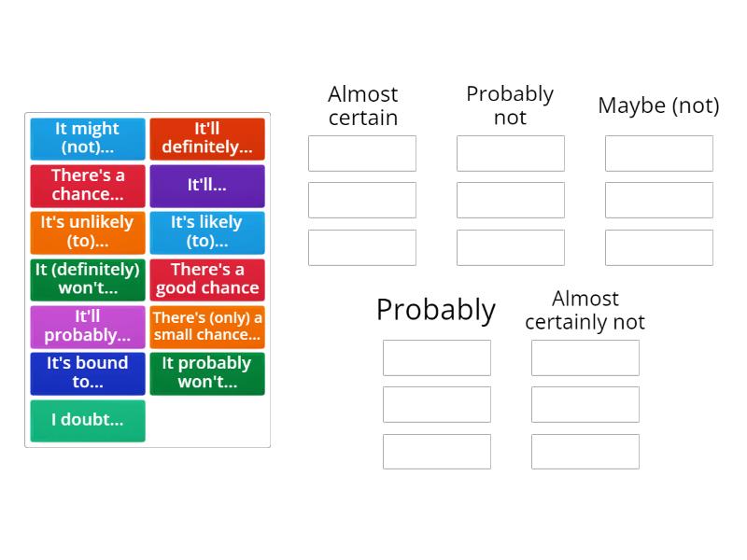This screenshot has height=560, width=747.
Task: Click the "Almost certainly not" heading
Action: tap(585, 310)
